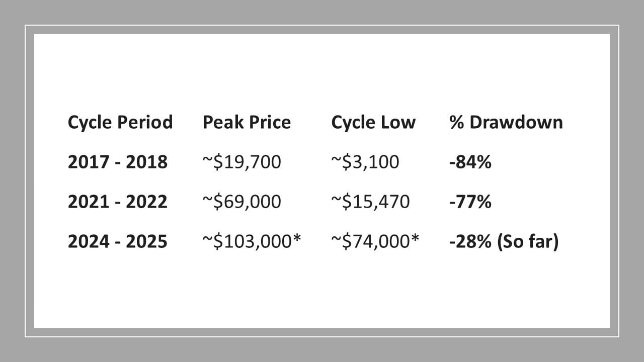
Task: Click the ~$15,470 cycle low value
Action: pyautogui.click(x=370, y=202)
